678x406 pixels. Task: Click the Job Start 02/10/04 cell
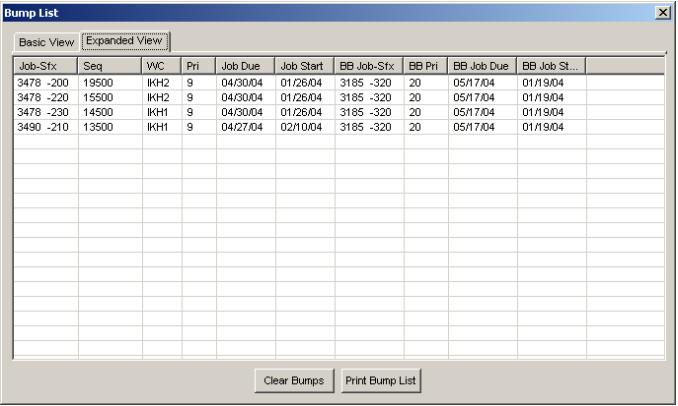305,127
